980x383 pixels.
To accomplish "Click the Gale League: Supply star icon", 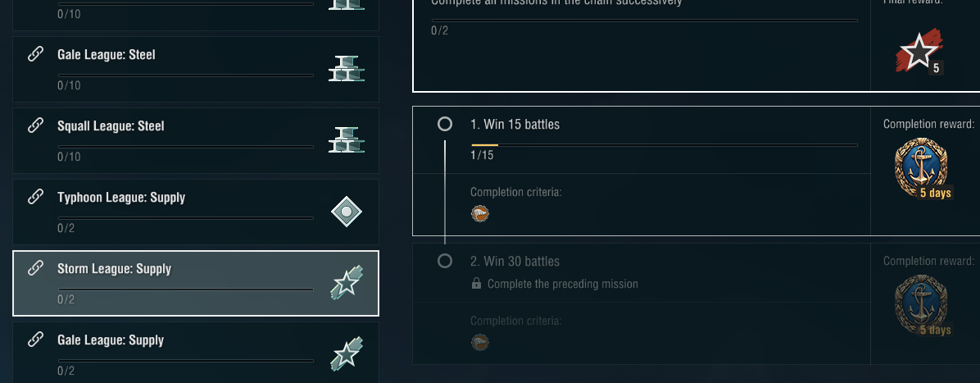I will [x=346, y=354].
